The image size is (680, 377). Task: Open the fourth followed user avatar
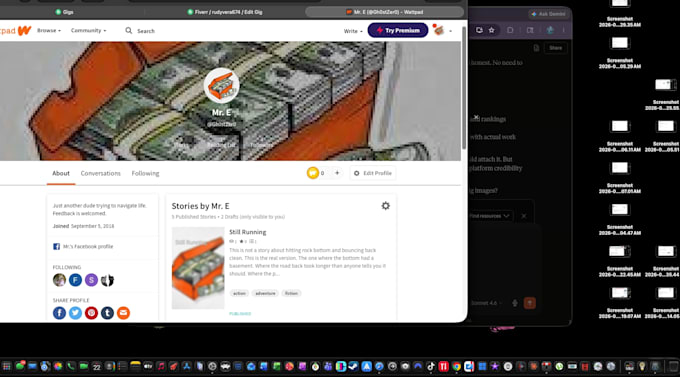coord(107,280)
